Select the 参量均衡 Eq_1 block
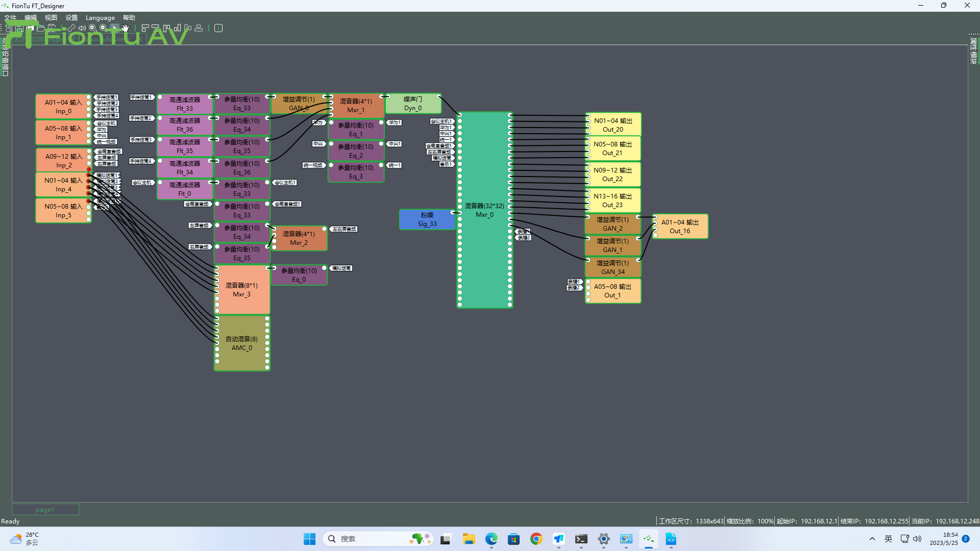Screen dimensions: 980x551 [356, 130]
